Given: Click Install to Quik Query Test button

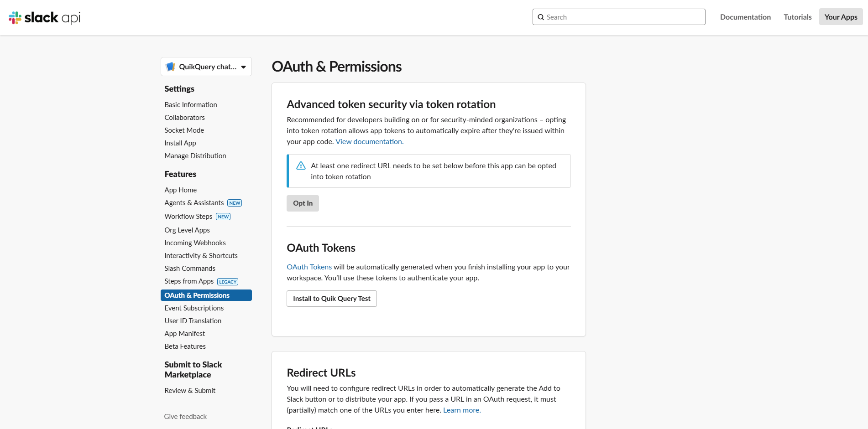Looking at the screenshot, I should tap(332, 299).
